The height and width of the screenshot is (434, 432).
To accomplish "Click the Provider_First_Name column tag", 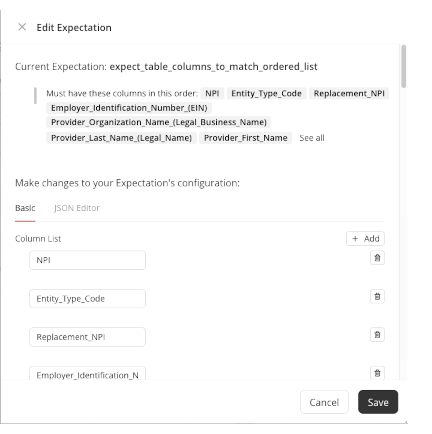I will click(x=246, y=138).
